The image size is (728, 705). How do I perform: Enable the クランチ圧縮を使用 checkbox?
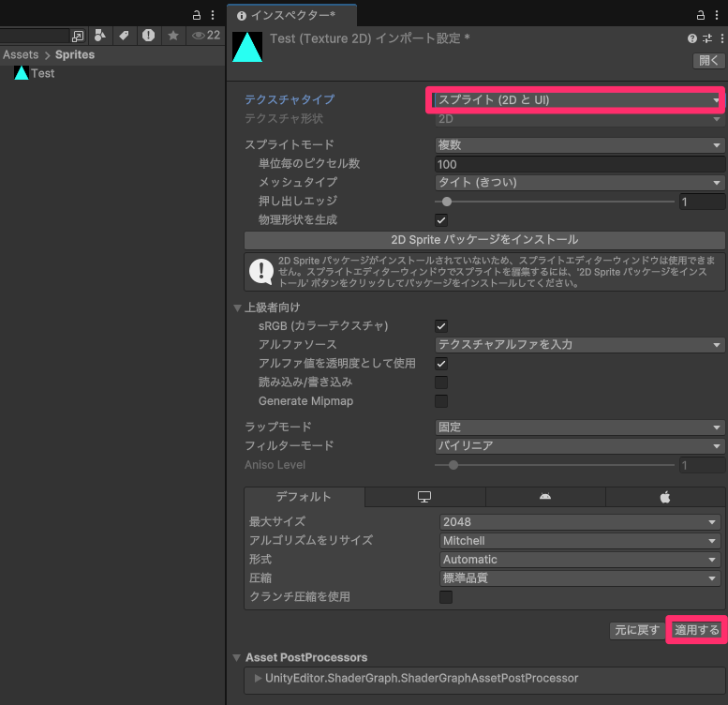pos(446,597)
